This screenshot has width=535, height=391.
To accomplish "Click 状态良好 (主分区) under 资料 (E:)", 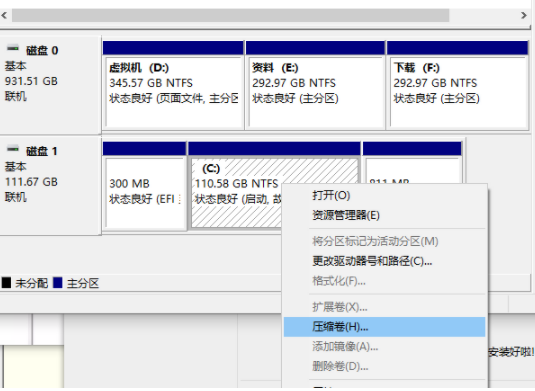I will pyautogui.click(x=295, y=98).
